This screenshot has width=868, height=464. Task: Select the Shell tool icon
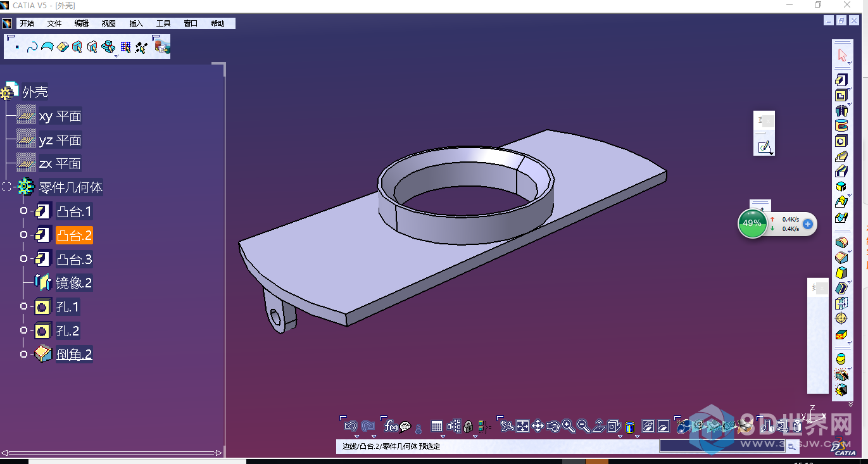[841, 288]
